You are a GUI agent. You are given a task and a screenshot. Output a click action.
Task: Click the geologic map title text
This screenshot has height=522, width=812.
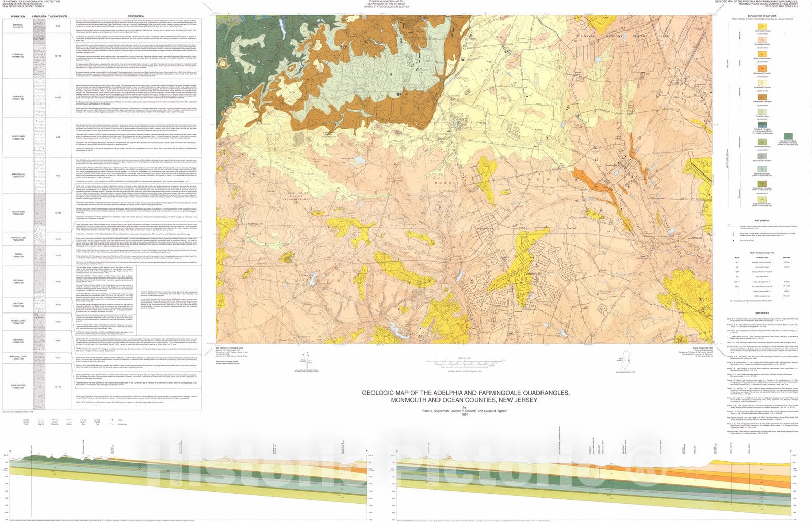pyautogui.click(x=467, y=393)
